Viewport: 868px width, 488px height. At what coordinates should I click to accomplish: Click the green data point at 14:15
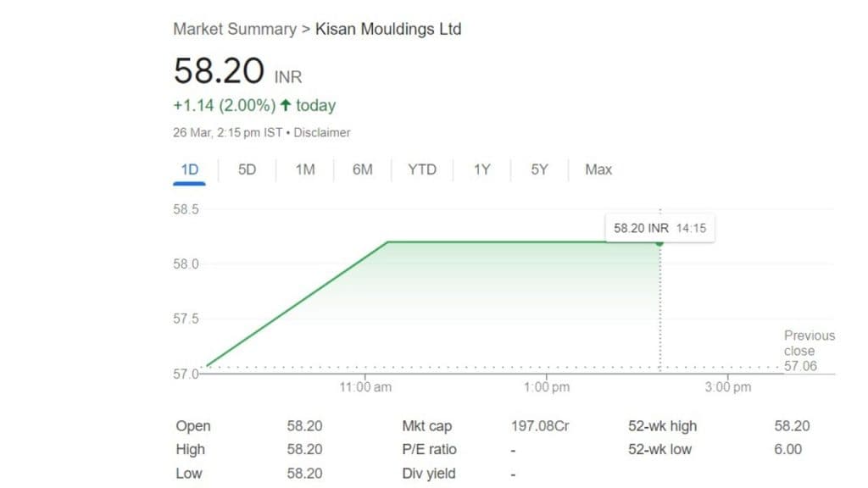(659, 242)
